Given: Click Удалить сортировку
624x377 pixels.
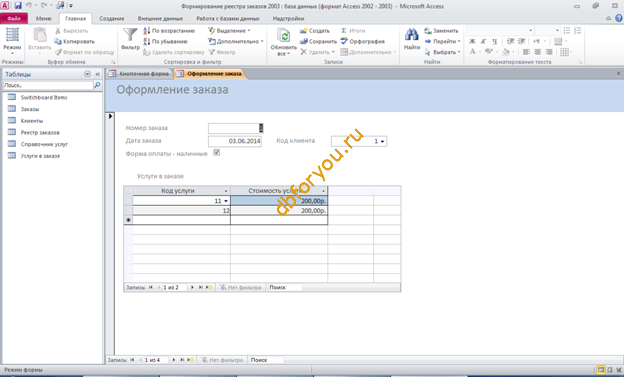Looking at the screenshot, I should pyautogui.click(x=174, y=52).
